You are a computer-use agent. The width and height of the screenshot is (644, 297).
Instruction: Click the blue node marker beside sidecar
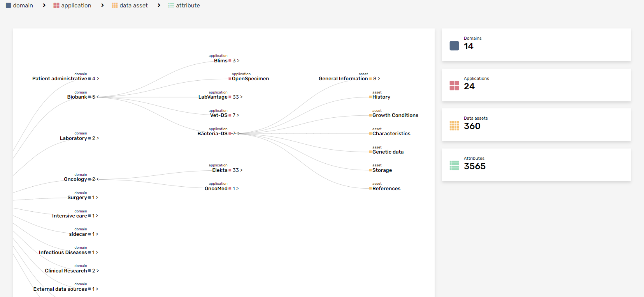tap(89, 234)
